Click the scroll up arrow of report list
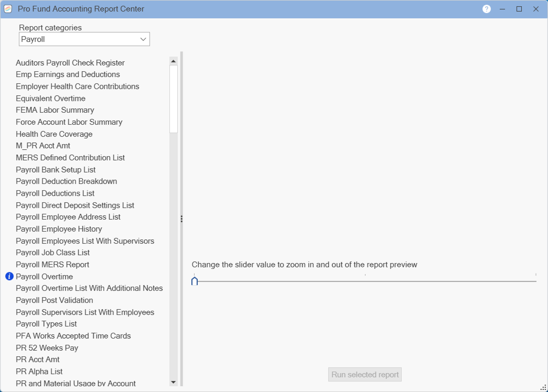 coord(173,61)
